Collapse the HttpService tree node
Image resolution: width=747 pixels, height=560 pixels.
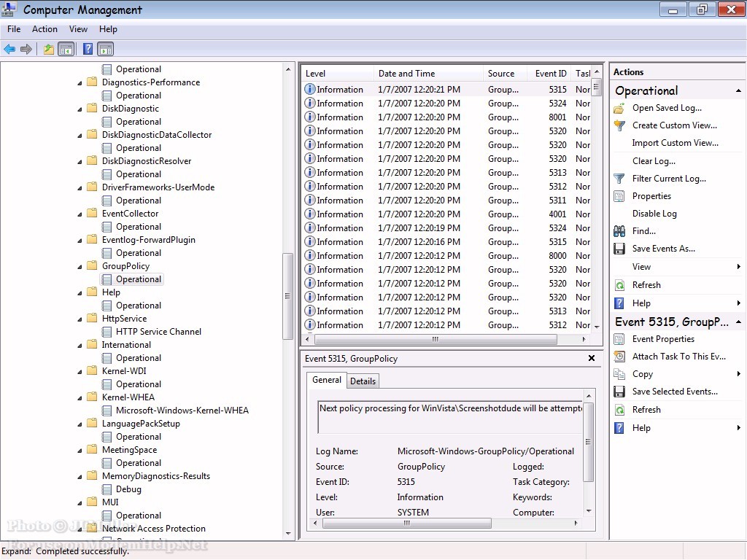[x=80, y=319]
